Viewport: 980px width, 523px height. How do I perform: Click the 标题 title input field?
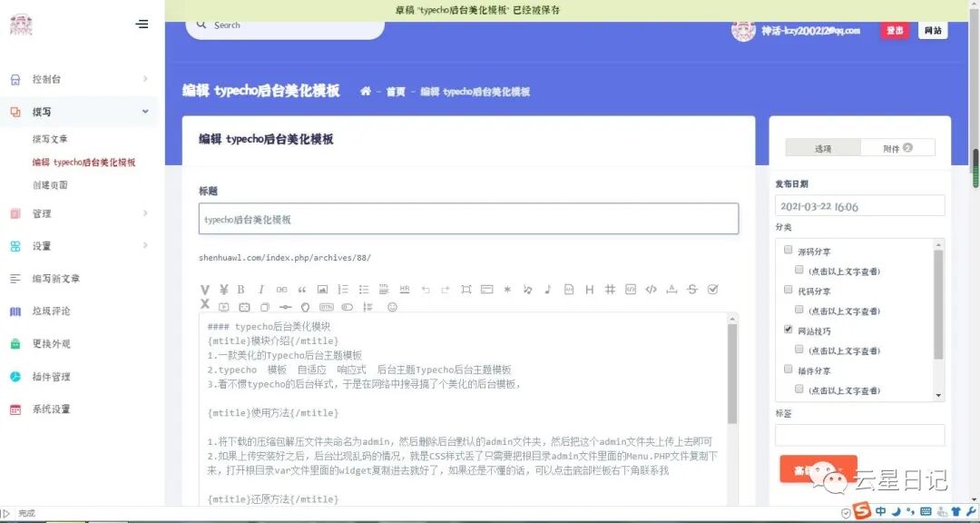click(x=469, y=219)
